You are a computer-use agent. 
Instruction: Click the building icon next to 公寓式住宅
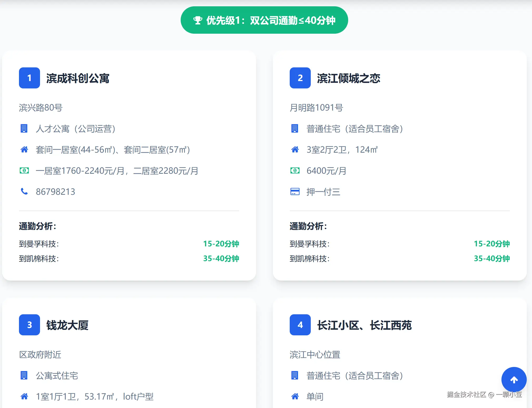pyautogui.click(x=24, y=375)
